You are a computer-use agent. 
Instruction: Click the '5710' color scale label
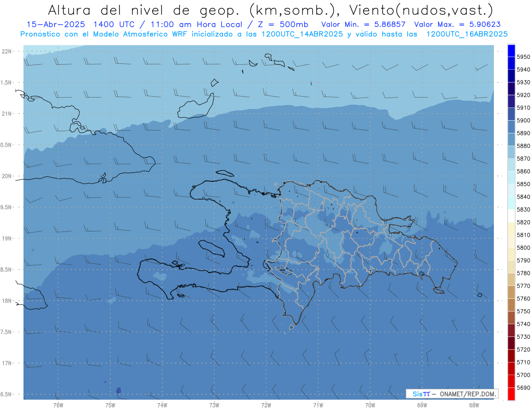click(x=524, y=362)
